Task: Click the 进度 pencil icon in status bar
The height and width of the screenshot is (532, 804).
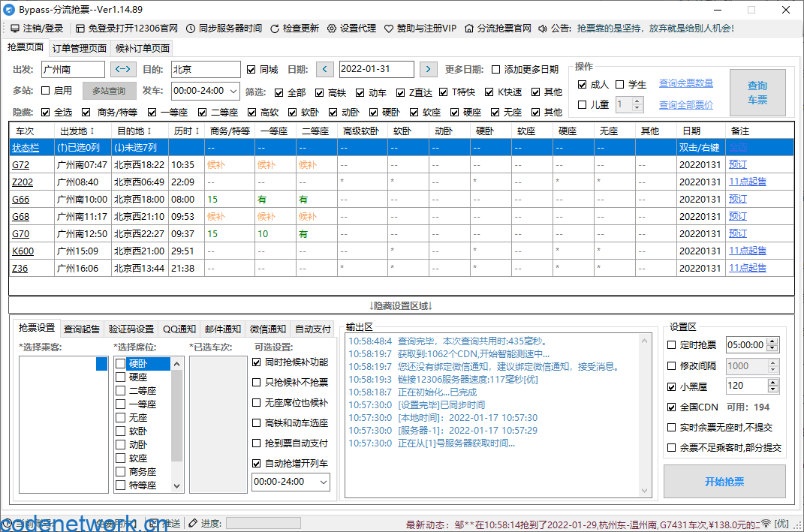Action: pos(193,523)
